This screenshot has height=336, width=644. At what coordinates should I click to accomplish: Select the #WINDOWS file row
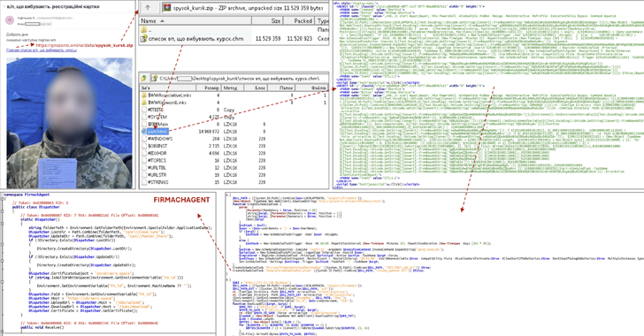point(234,139)
